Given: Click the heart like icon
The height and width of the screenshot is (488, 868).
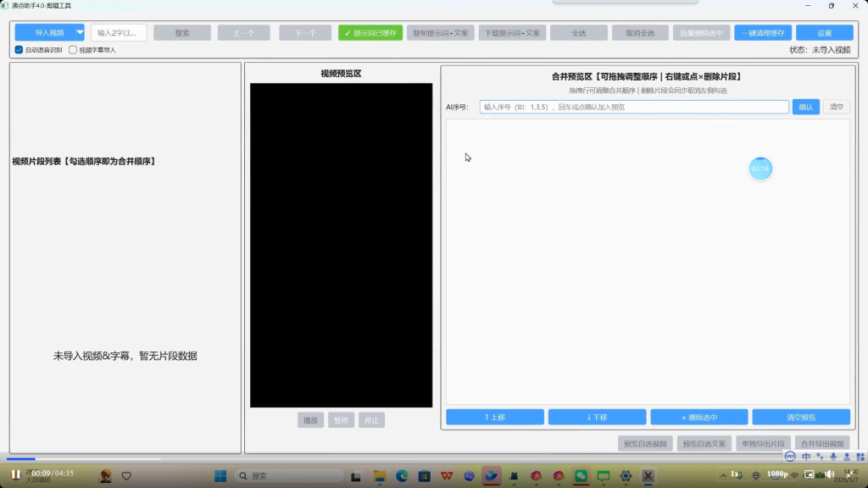Looking at the screenshot, I should click(127, 476).
